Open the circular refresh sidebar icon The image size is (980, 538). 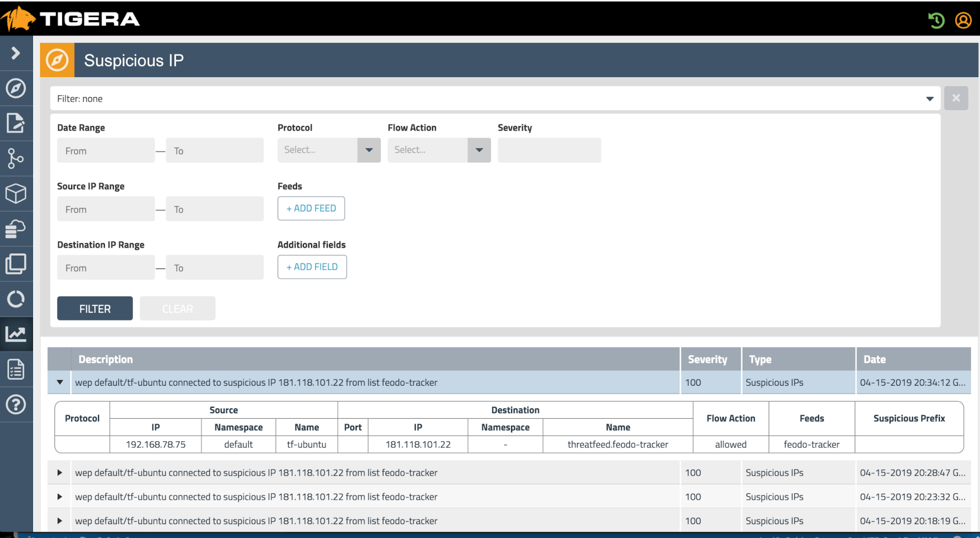click(x=16, y=299)
